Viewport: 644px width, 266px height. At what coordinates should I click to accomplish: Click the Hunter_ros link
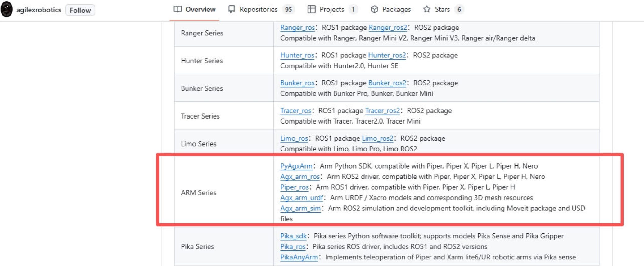point(297,55)
